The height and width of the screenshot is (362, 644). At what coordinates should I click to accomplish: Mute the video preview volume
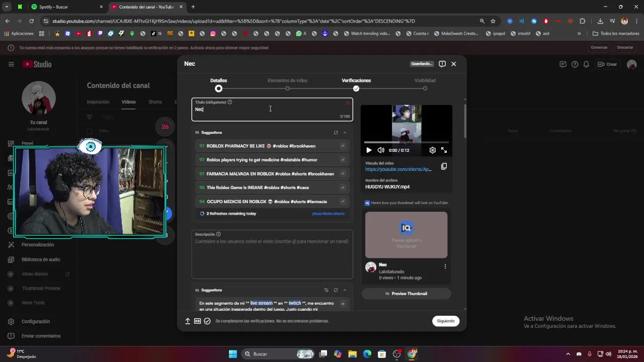click(381, 150)
